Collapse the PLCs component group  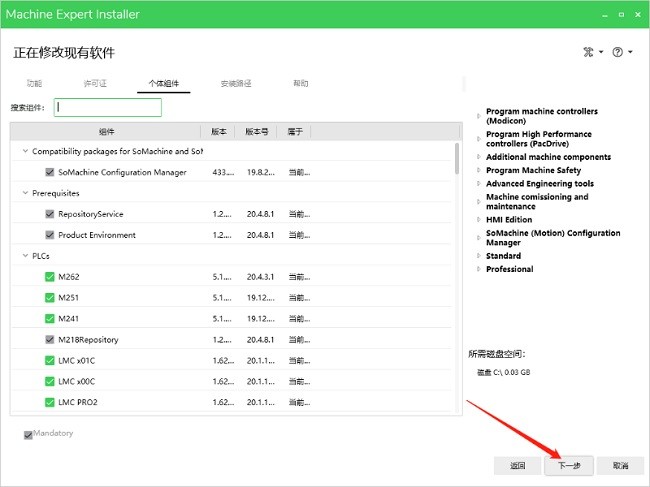pos(24,256)
